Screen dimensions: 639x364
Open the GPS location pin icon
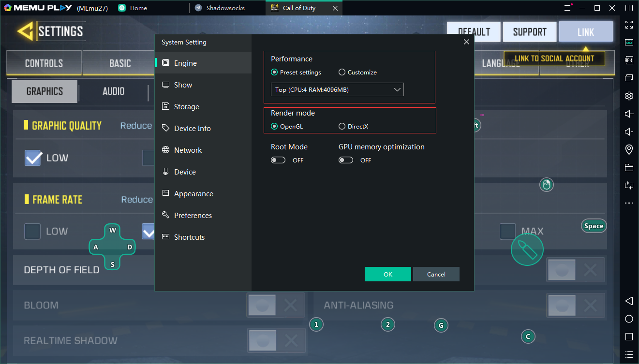click(x=629, y=149)
